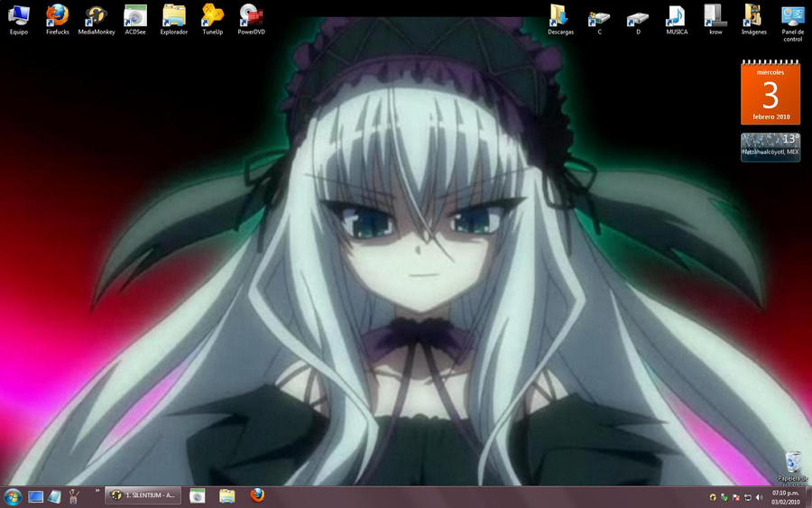Open the Windows Start menu orb
The image size is (812, 508).
point(13,496)
